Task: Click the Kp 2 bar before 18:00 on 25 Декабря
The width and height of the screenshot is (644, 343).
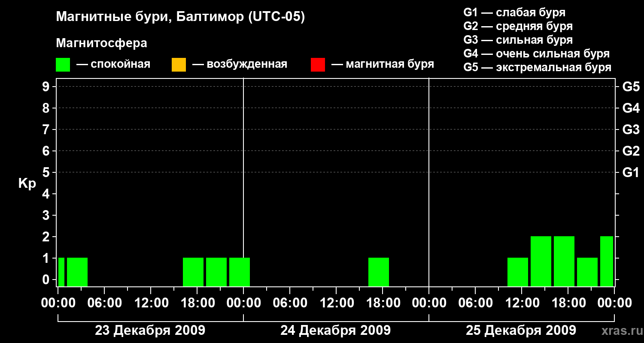Action: 564,261
